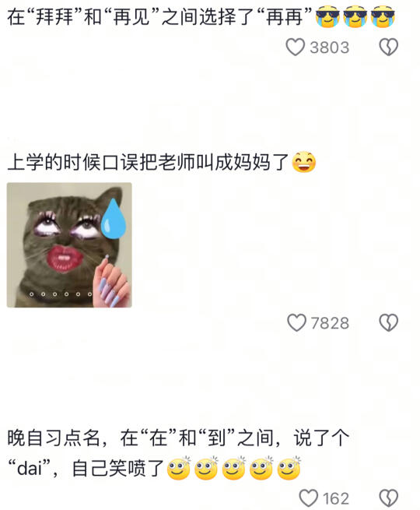The width and height of the screenshot is (420, 510).
Task: Like the comment about calling teacher 妈妈
Action: point(296,322)
